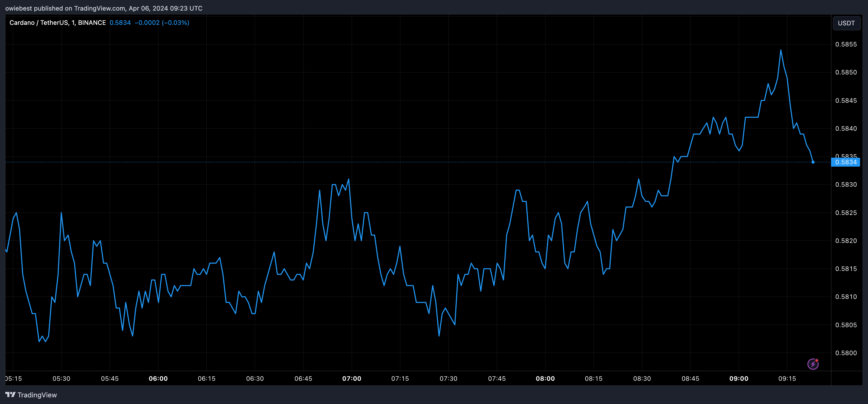This screenshot has height=404, width=868.
Task: Click the 0.5805 price axis label
Action: [x=846, y=325]
